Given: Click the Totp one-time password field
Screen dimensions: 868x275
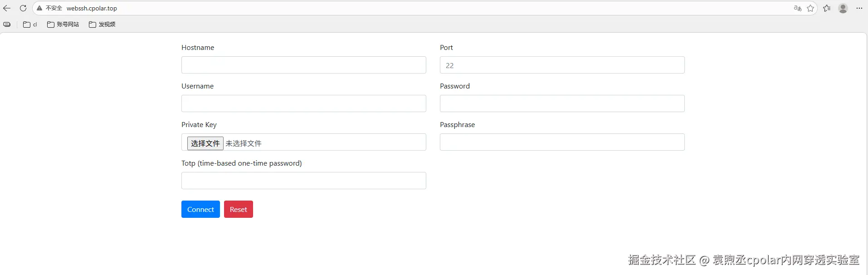Looking at the screenshot, I should 303,181.
